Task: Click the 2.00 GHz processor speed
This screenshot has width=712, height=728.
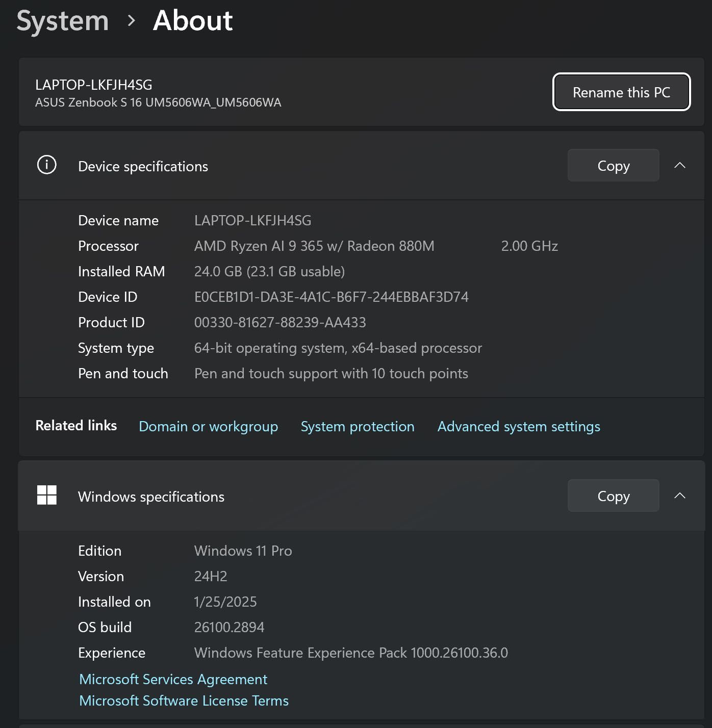Action: point(529,246)
